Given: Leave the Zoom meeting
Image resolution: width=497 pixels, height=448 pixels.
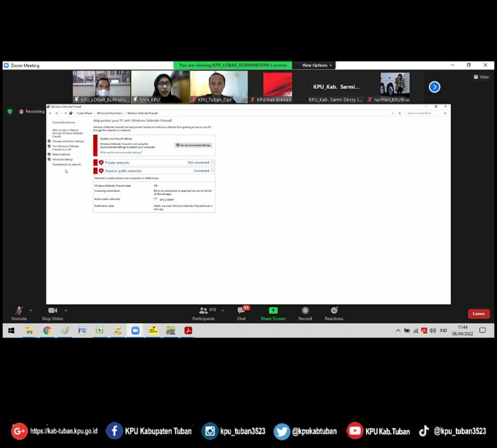Looking at the screenshot, I should pos(479,314).
